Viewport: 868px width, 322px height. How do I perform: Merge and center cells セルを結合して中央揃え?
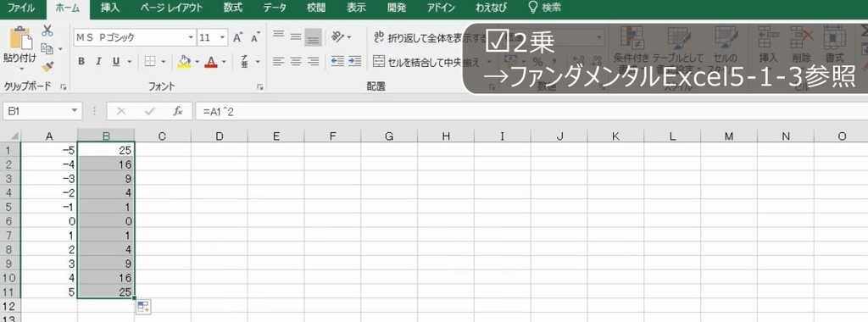[x=426, y=61]
